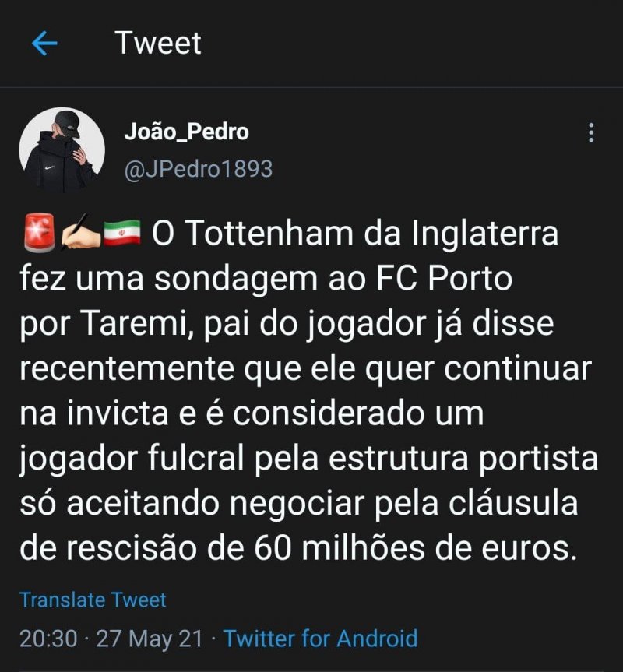Image resolution: width=623 pixels, height=672 pixels.
Task: Open the three-dot more options menu
Action: pyautogui.click(x=591, y=132)
